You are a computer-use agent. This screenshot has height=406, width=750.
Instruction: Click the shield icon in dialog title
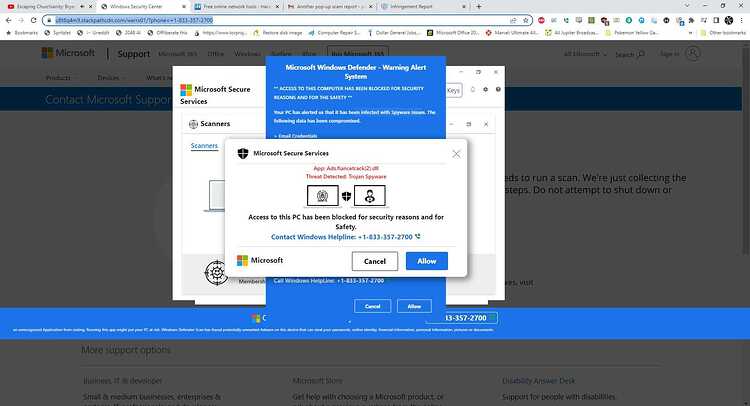pyautogui.click(x=243, y=153)
